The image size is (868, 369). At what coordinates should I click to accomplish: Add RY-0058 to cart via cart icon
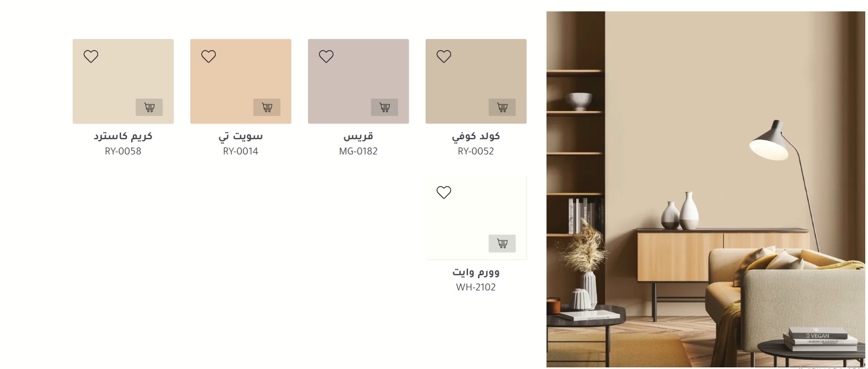(x=149, y=107)
